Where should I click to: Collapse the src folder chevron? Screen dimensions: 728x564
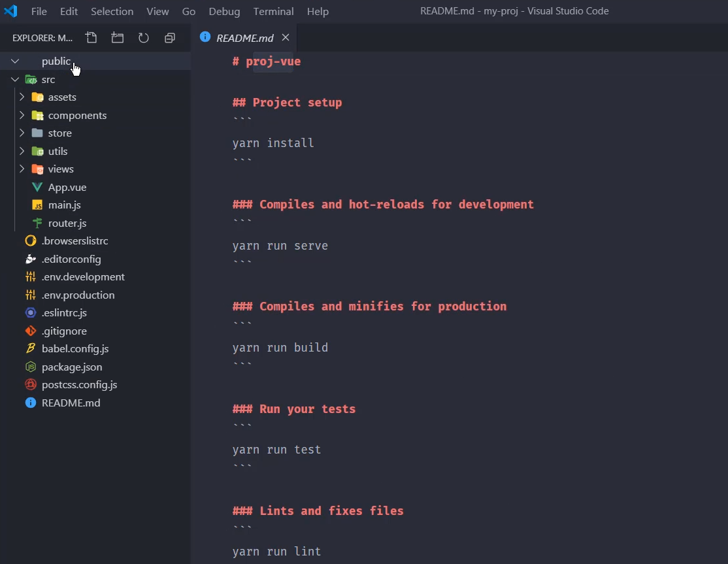coord(15,79)
